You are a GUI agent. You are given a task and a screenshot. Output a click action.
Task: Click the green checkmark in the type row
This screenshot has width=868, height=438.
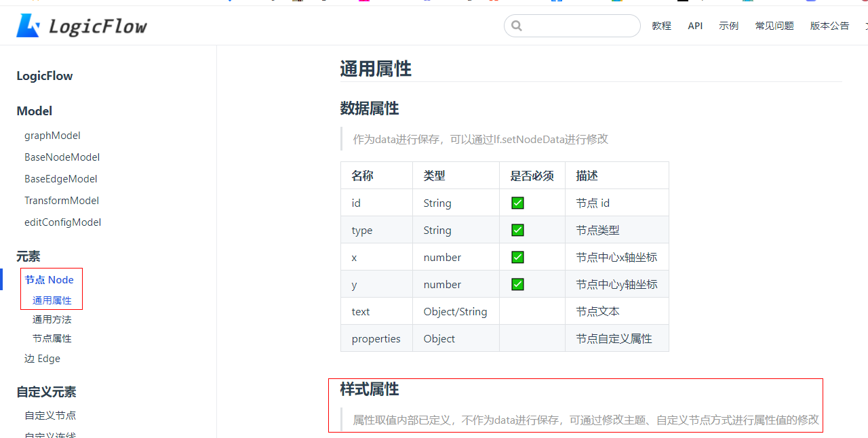[517, 229]
